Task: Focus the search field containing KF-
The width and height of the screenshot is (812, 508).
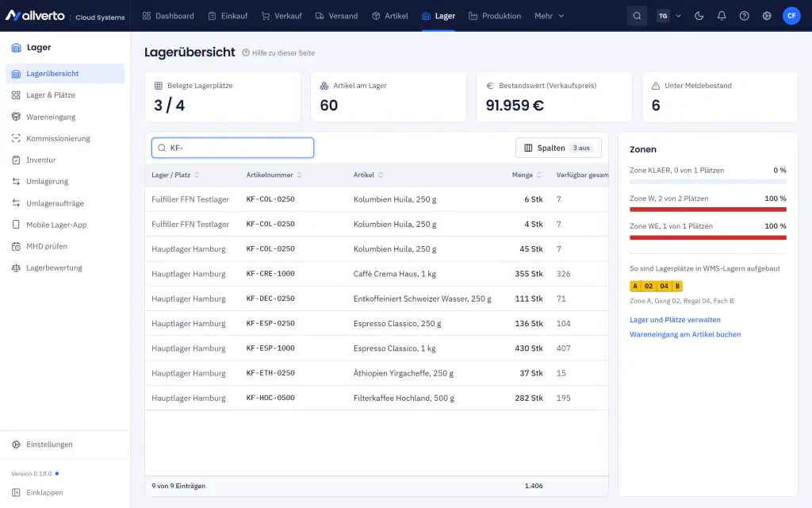Action: [232, 148]
